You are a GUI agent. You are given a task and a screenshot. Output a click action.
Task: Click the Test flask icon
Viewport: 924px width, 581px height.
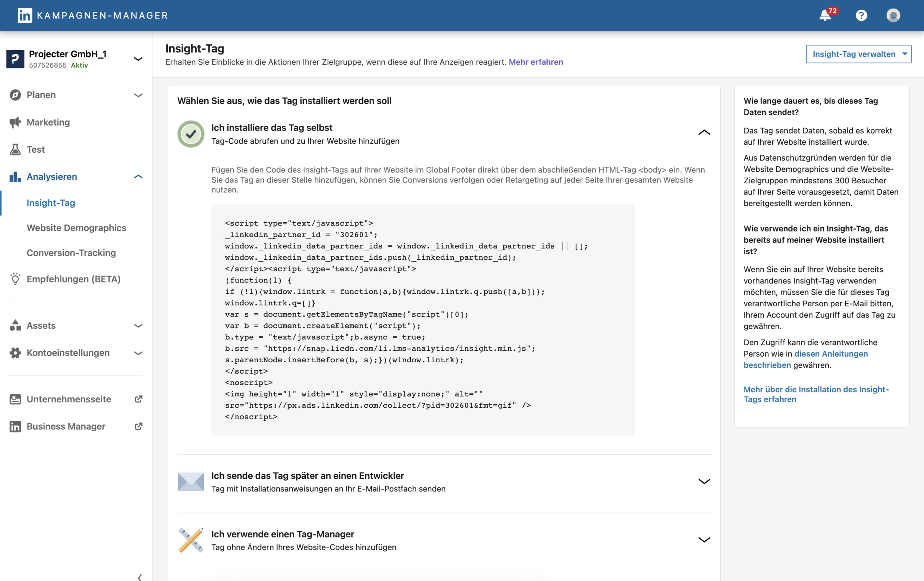point(15,149)
